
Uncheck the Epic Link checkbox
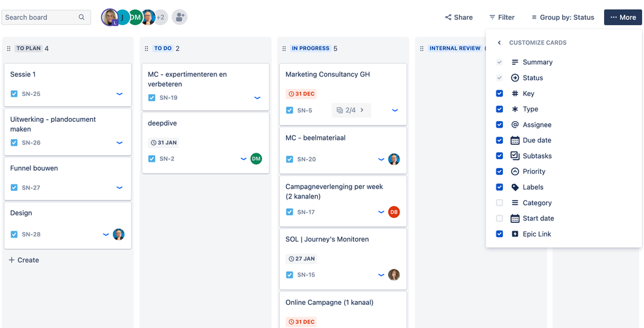pyautogui.click(x=500, y=234)
